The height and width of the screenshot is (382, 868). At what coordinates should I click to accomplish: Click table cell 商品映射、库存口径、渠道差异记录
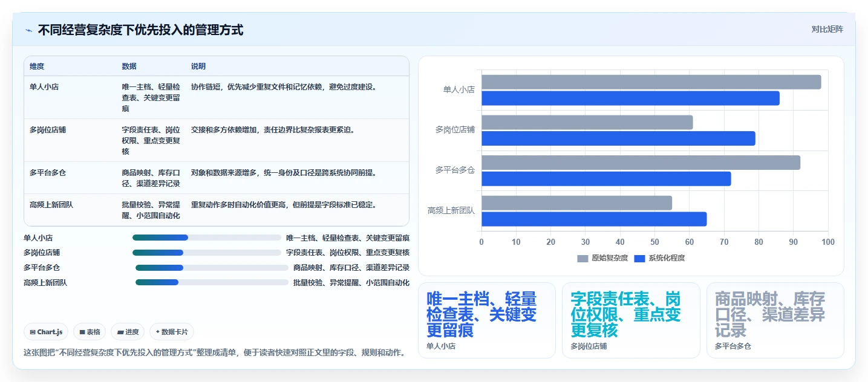[151, 178]
